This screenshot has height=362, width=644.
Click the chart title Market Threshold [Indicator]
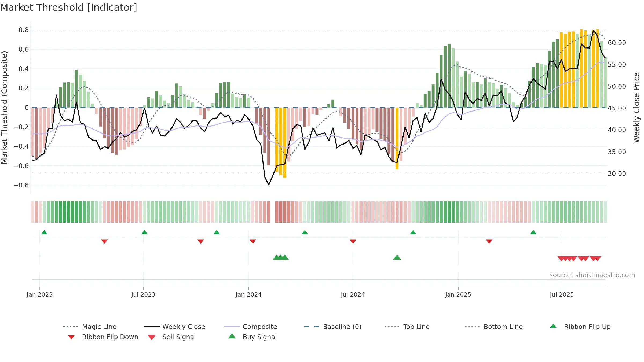69,8
